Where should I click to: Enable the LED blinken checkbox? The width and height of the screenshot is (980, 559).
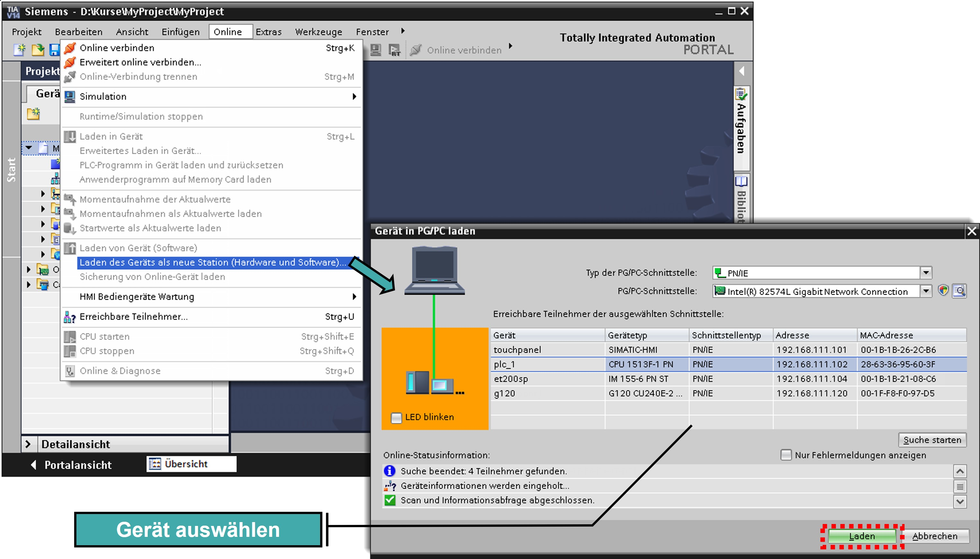click(x=396, y=417)
